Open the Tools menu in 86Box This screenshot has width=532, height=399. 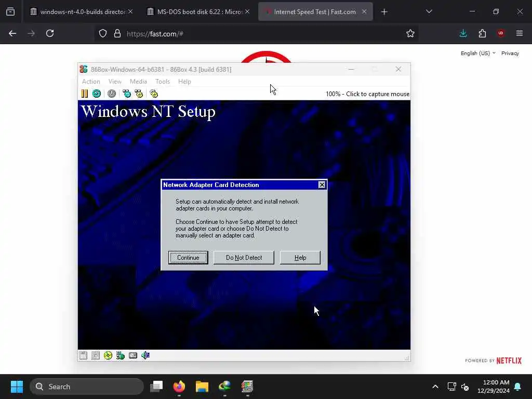pyautogui.click(x=163, y=82)
